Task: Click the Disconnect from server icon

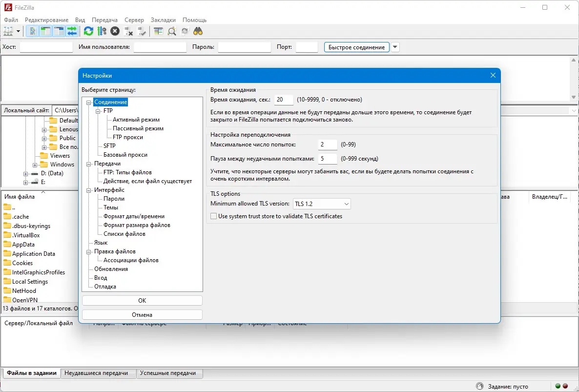Action: tap(128, 31)
